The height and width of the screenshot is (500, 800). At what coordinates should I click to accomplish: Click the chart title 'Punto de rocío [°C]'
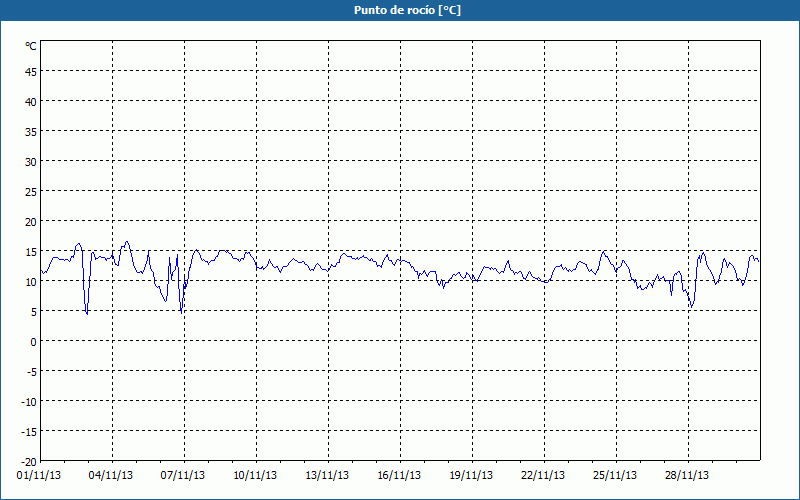407,10
